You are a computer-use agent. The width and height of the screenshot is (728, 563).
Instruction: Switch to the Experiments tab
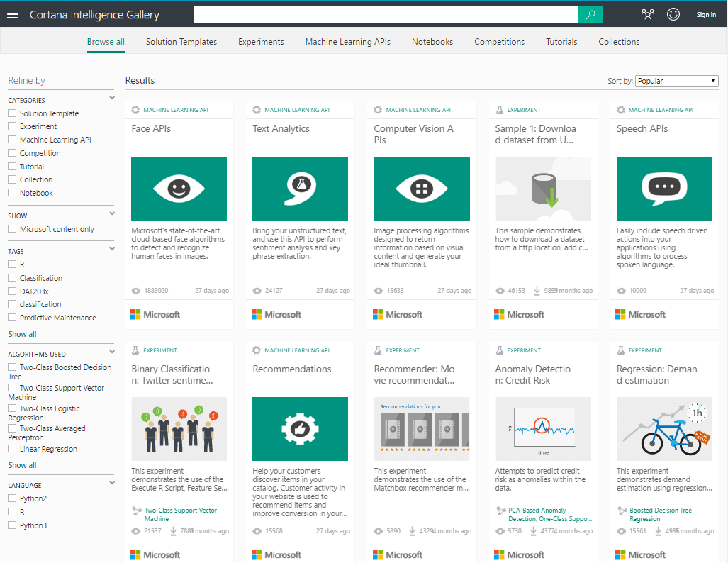click(261, 42)
